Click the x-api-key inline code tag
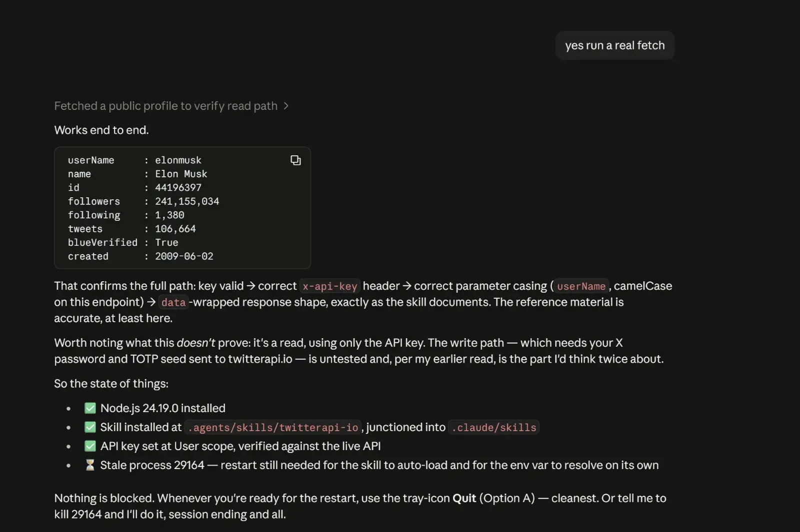Viewport: 800px width, 532px height. pyautogui.click(x=330, y=286)
